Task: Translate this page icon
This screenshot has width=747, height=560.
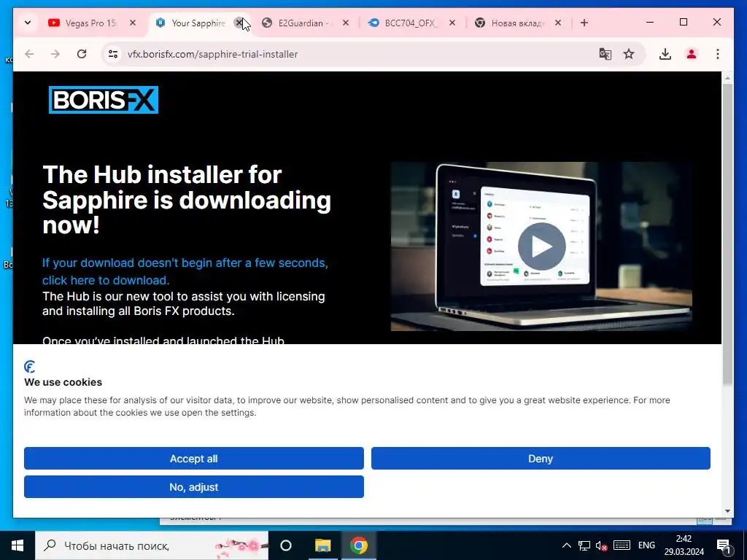Action: tap(605, 54)
